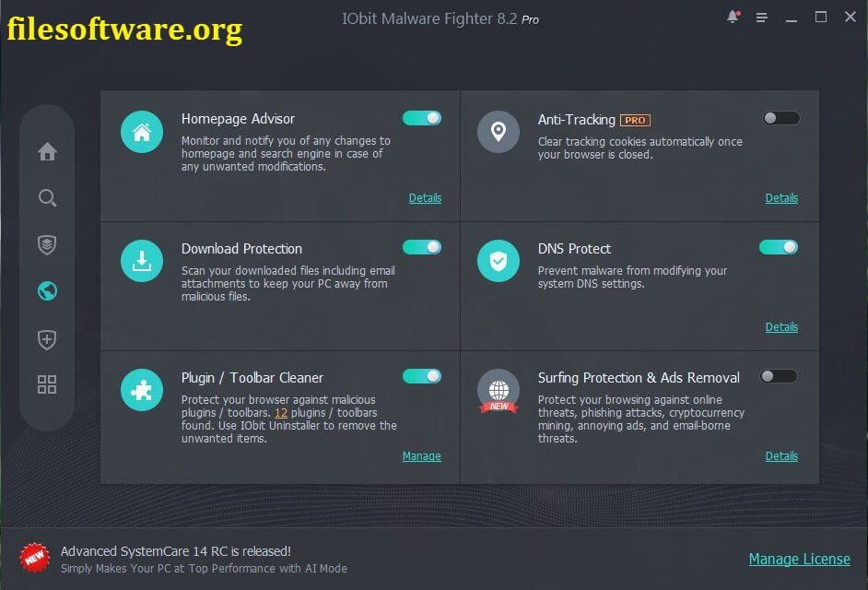868x590 pixels.
Task: Close the IObit Malware Fighter window
Action: [850, 18]
